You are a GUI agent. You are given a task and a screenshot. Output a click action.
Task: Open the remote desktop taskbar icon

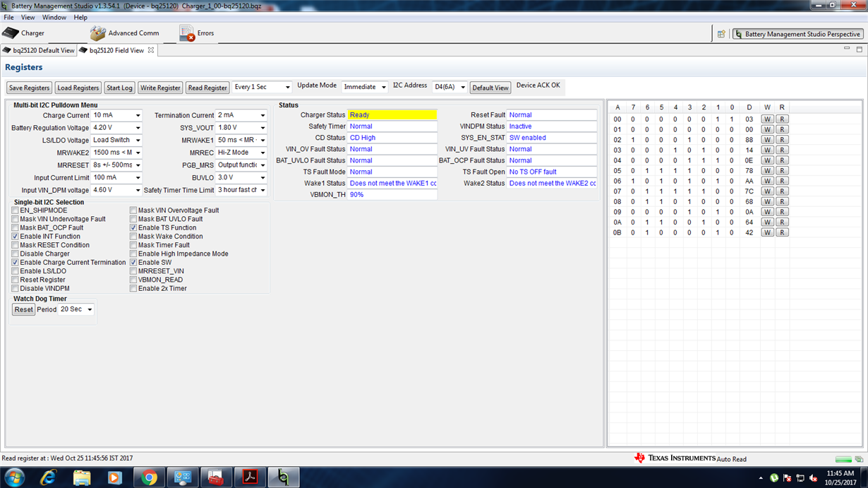click(183, 477)
